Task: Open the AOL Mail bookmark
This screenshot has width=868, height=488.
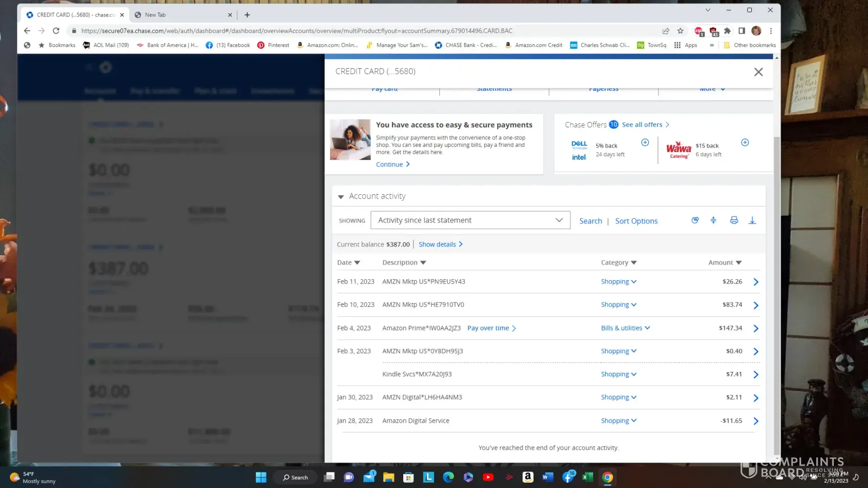Action: pos(106,45)
